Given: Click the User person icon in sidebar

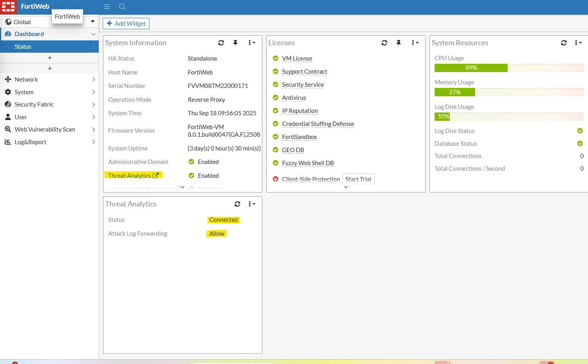Looking at the screenshot, I should (8, 117).
